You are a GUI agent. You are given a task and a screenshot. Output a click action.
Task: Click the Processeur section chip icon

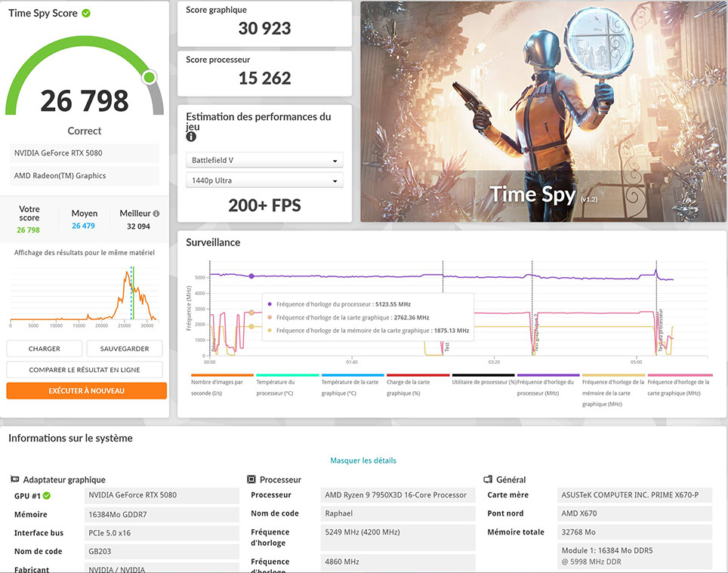tap(251, 479)
